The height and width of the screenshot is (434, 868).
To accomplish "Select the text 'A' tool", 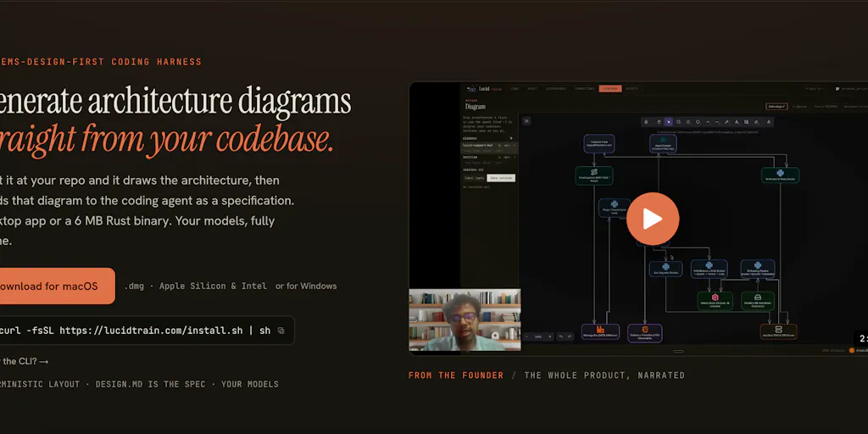I will (737, 122).
